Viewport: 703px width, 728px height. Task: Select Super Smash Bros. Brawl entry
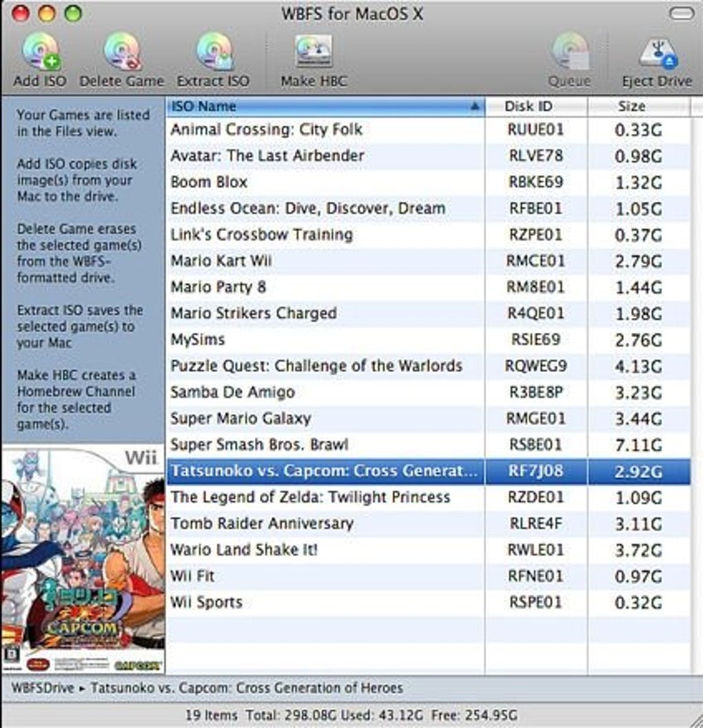coord(428,445)
